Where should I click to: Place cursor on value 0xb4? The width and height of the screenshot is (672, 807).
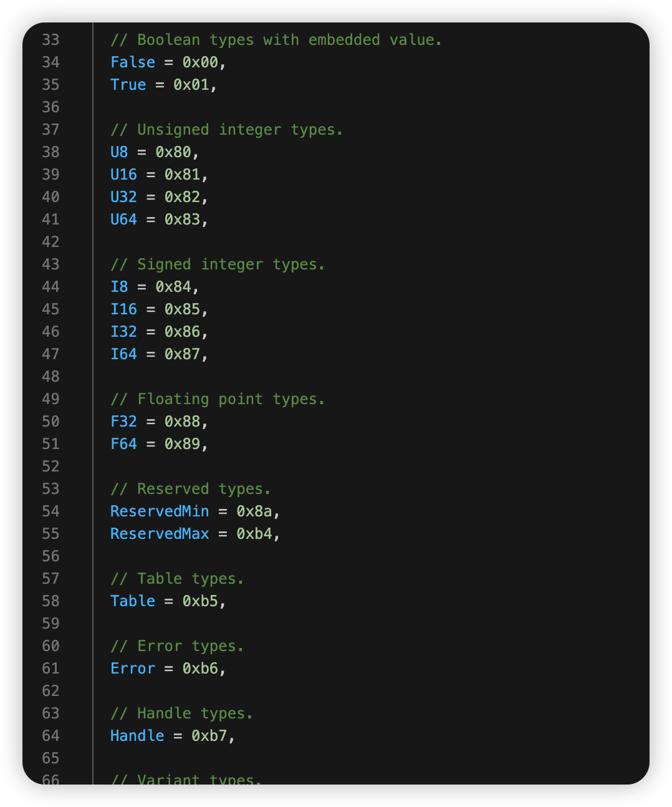pos(254,534)
